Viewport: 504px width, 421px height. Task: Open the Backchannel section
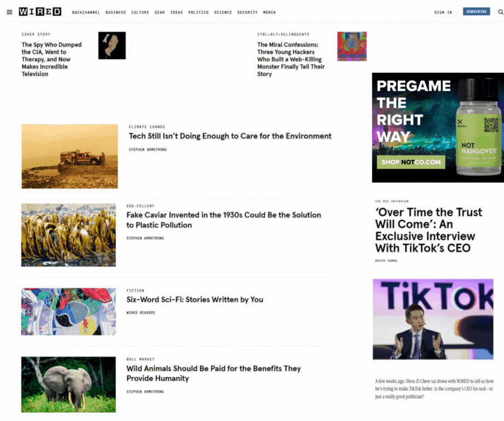point(86,13)
